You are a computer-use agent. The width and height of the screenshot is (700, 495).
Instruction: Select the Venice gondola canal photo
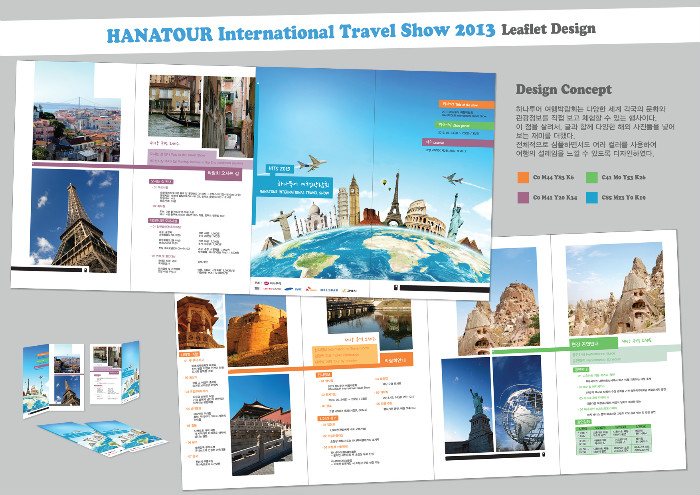click(175, 106)
